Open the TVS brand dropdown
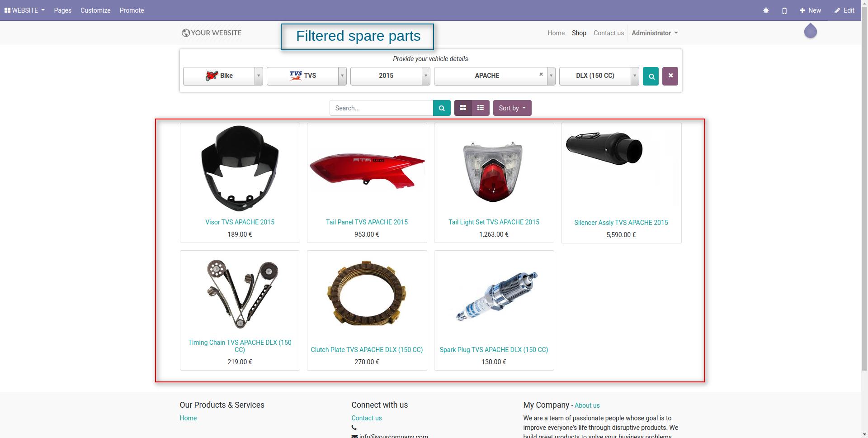This screenshot has width=868, height=438. tap(307, 76)
